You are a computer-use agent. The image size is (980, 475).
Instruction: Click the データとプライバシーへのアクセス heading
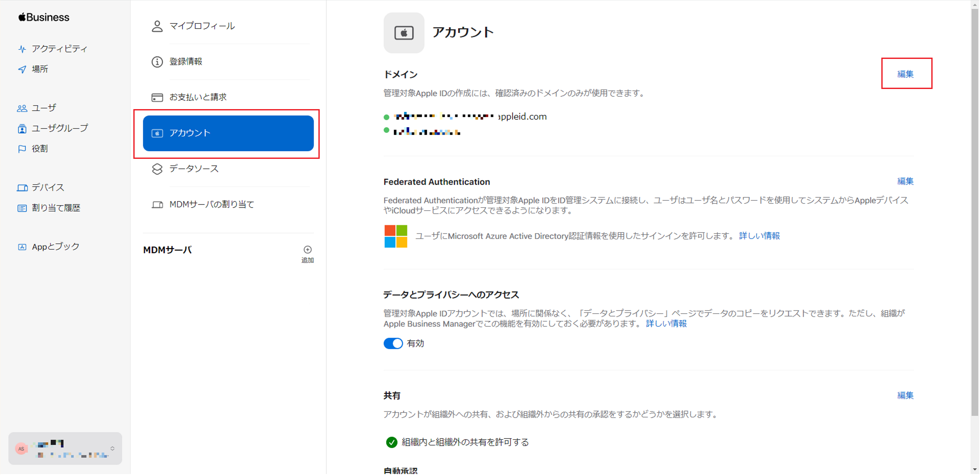[x=451, y=295]
